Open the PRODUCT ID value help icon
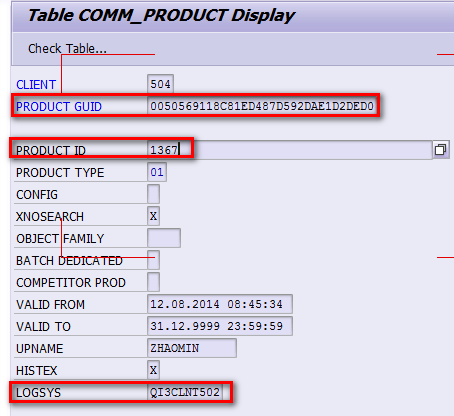Viewport: 454px width, 416px height. pyautogui.click(x=440, y=150)
